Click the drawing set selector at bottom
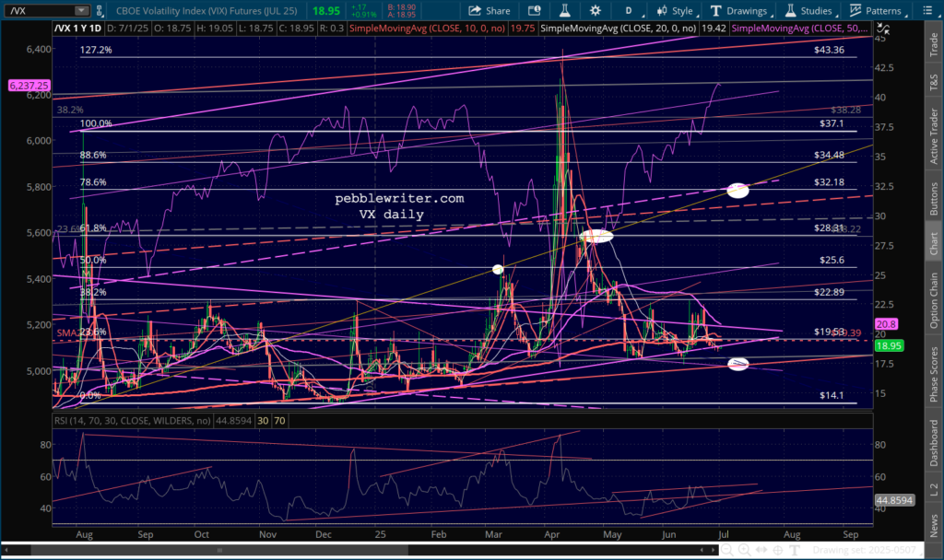The width and height of the screenshot is (944, 560). click(x=848, y=551)
